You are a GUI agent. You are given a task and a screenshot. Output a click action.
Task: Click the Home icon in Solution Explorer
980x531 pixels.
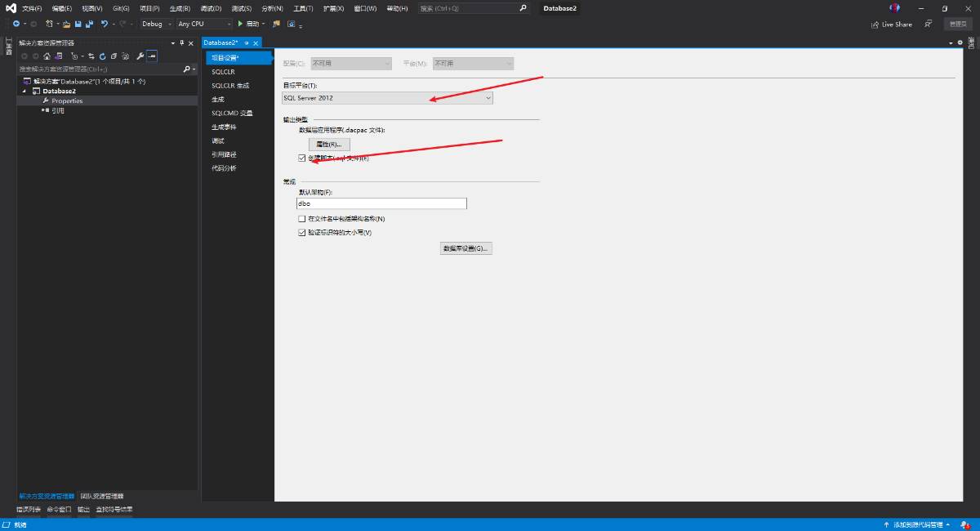click(47, 56)
